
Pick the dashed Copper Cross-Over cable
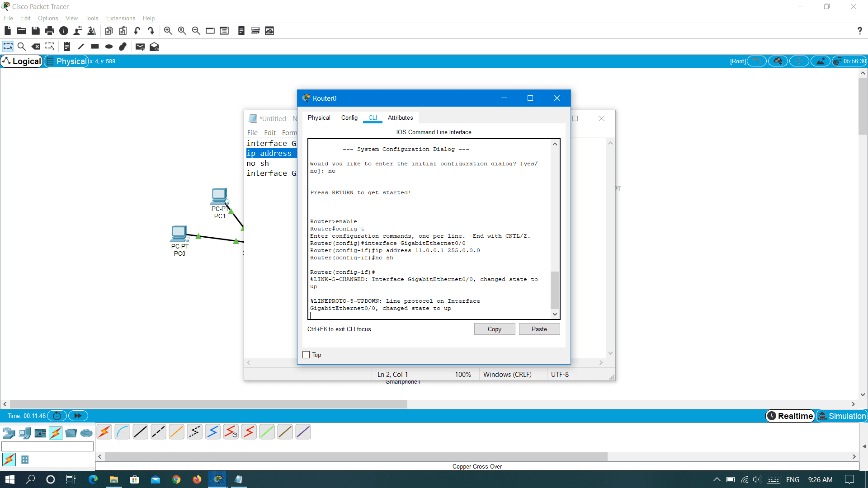coord(159,432)
